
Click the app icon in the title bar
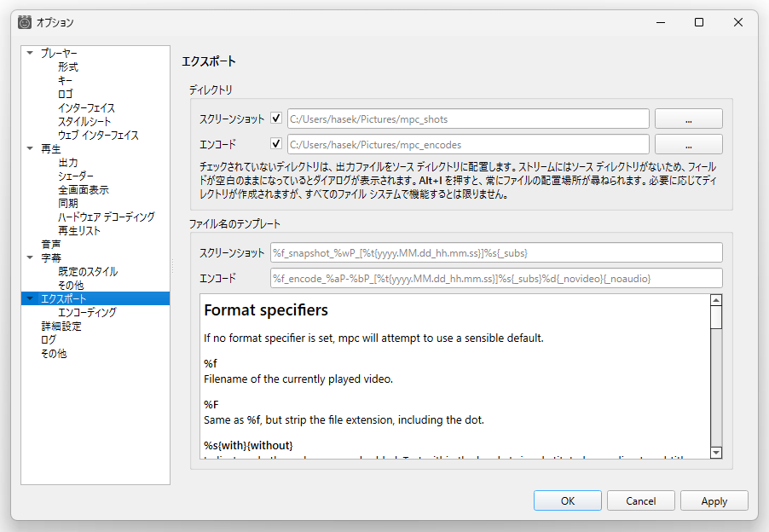click(25, 22)
